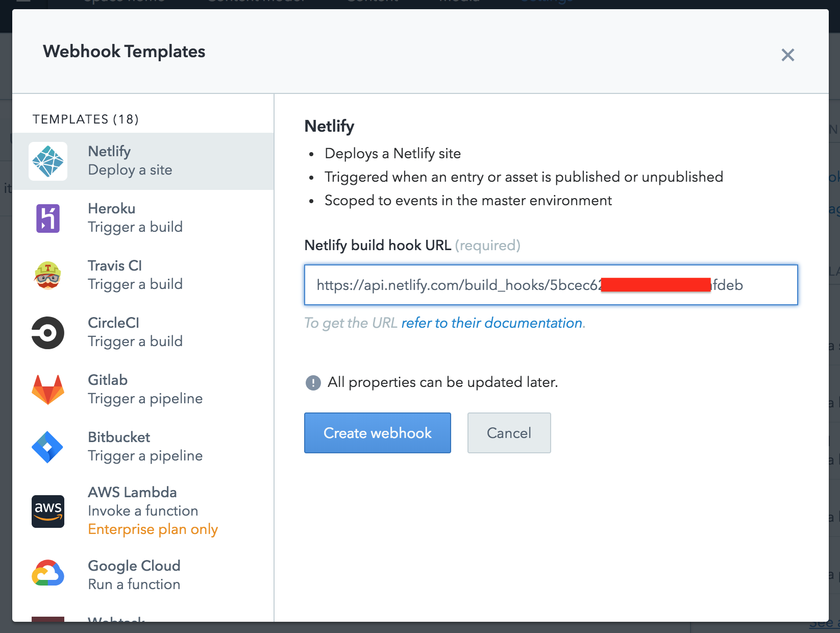
Task: Pick the Google Cloud Run a function template
Action: coord(134,575)
